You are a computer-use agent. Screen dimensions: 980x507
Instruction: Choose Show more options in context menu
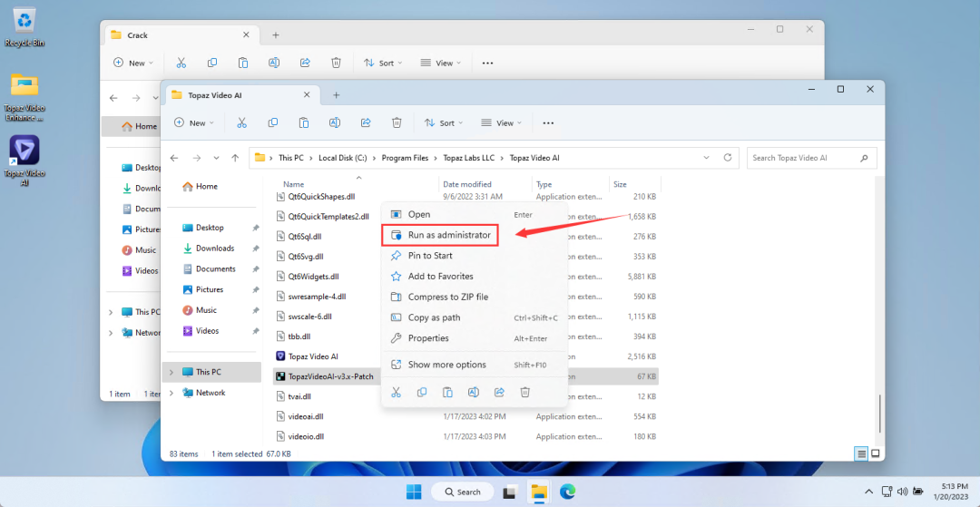pyautogui.click(x=474, y=365)
